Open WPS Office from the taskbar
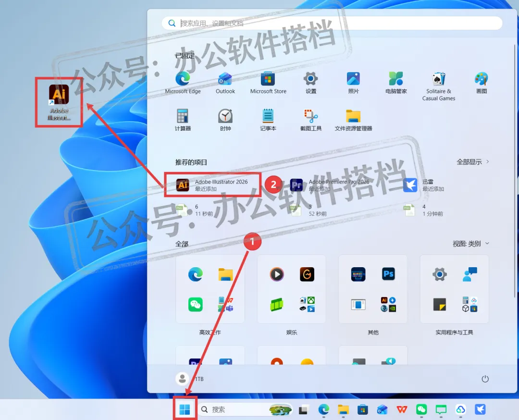The image size is (519, 420). tap(402, 410)
